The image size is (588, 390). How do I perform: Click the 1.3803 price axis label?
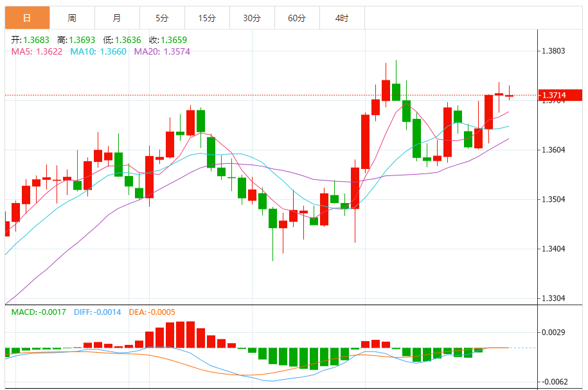[x=553, y=51]
